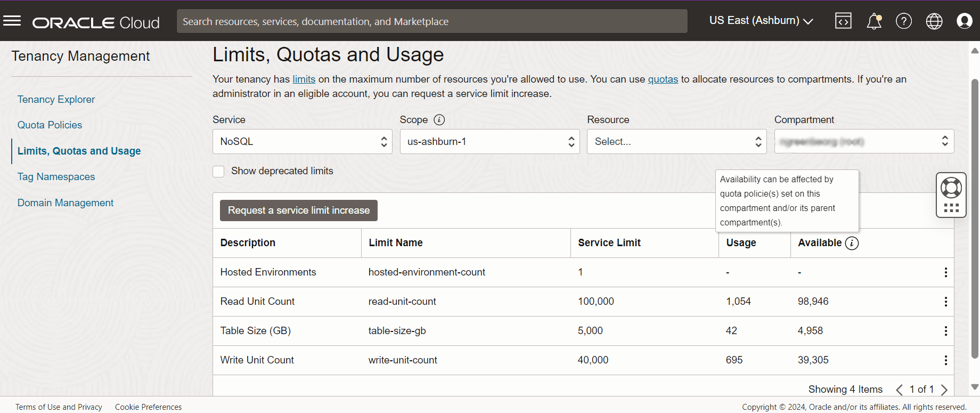Viewport: 980px width, 413px height.
Task: Click the help question mark icon
Action: click(x=904, y=21)
